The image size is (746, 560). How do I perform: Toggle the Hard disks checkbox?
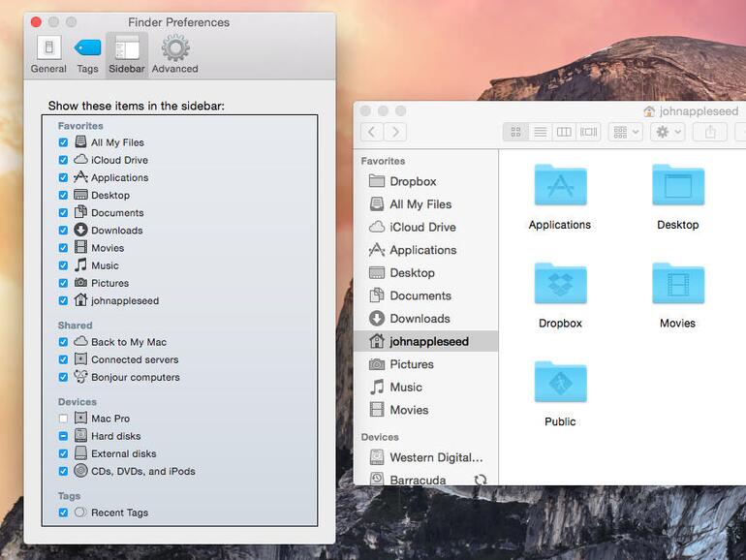click(x=64, y=436)
